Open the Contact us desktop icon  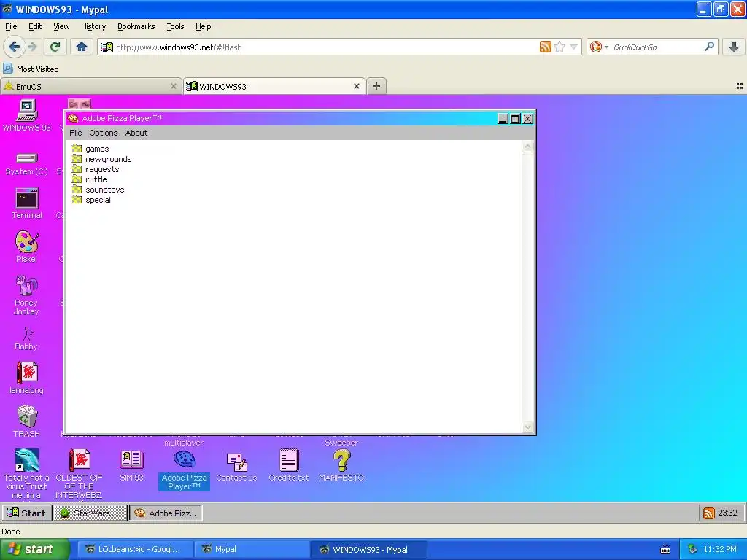236,466
